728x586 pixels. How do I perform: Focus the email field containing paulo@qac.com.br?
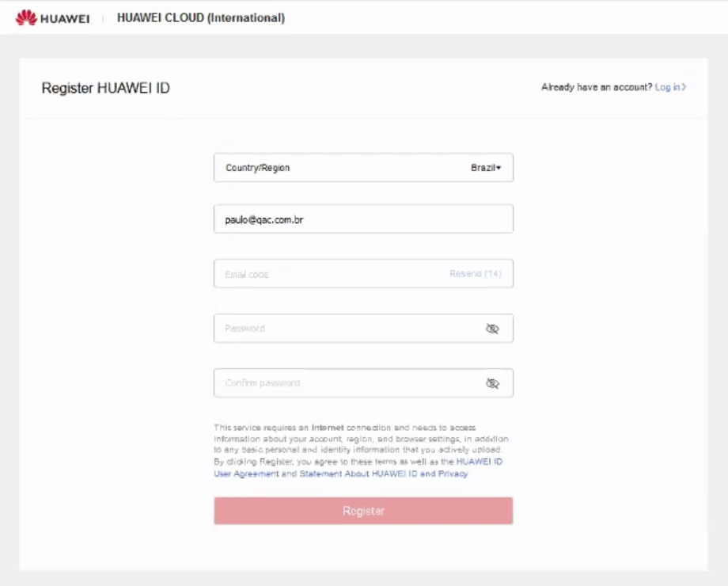point(362,219)
